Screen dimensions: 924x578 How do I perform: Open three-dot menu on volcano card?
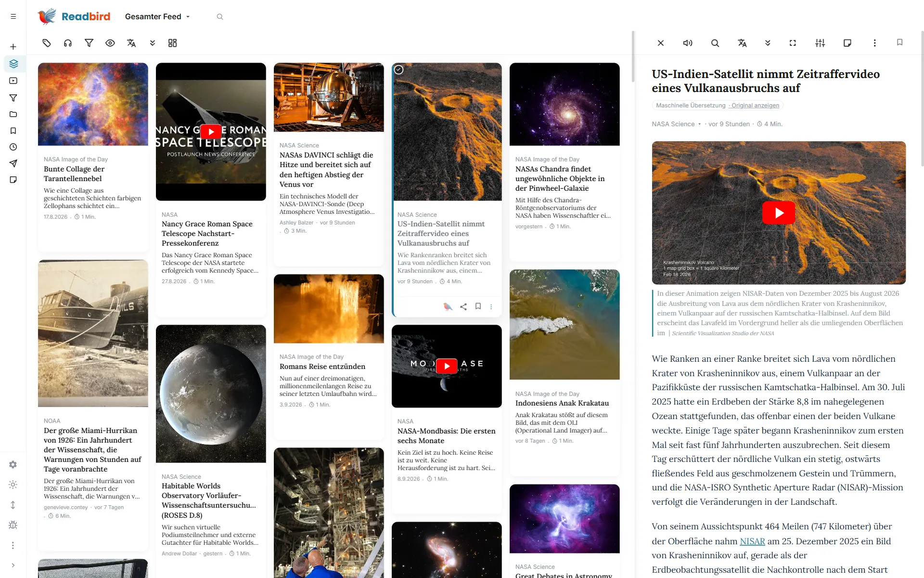491,306
